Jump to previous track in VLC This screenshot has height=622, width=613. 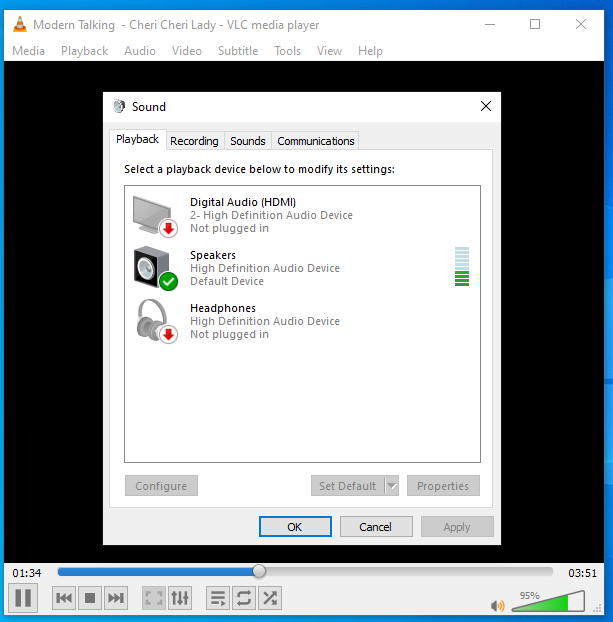coord(64,598)
